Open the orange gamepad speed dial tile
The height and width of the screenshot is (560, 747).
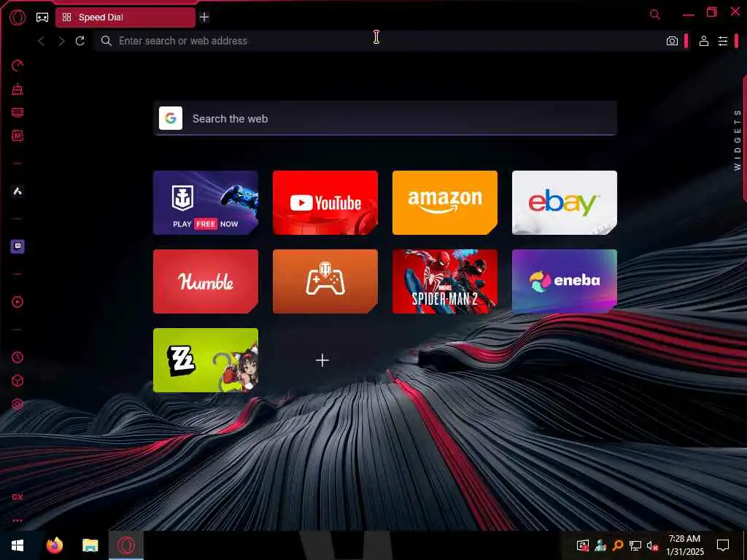click(x=325, y=281)
